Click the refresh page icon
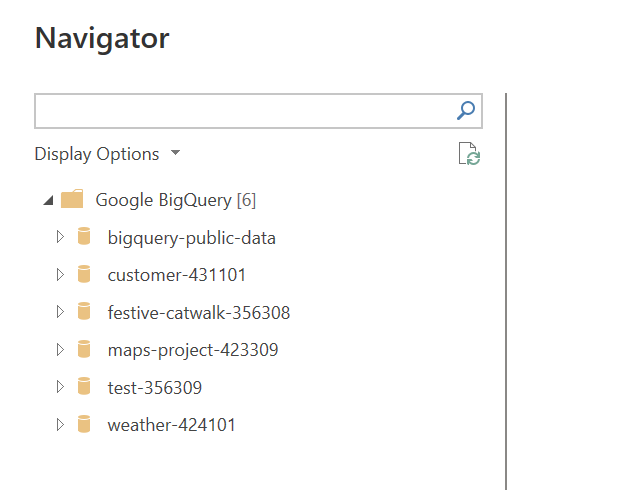Viewport: 637px width, 490px height. 469,154
